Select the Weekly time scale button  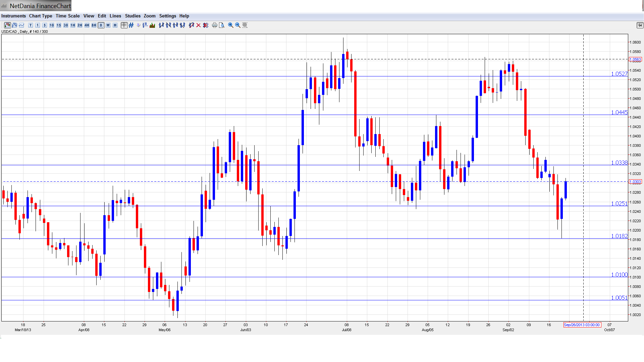(108, 25)
